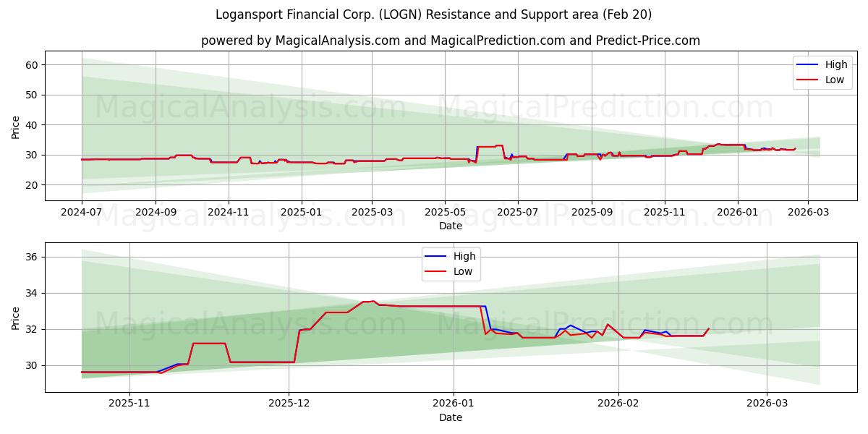Click the '2025-07' tick label
Viewport: 868px width, 434px height.
[x=518, y=212]
